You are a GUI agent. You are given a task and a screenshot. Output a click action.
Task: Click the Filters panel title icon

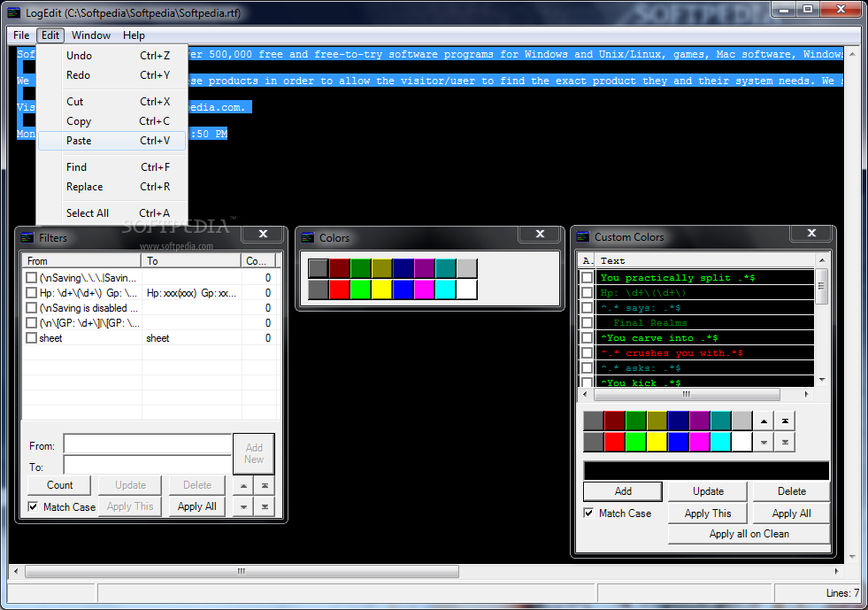tap(27, 237)
